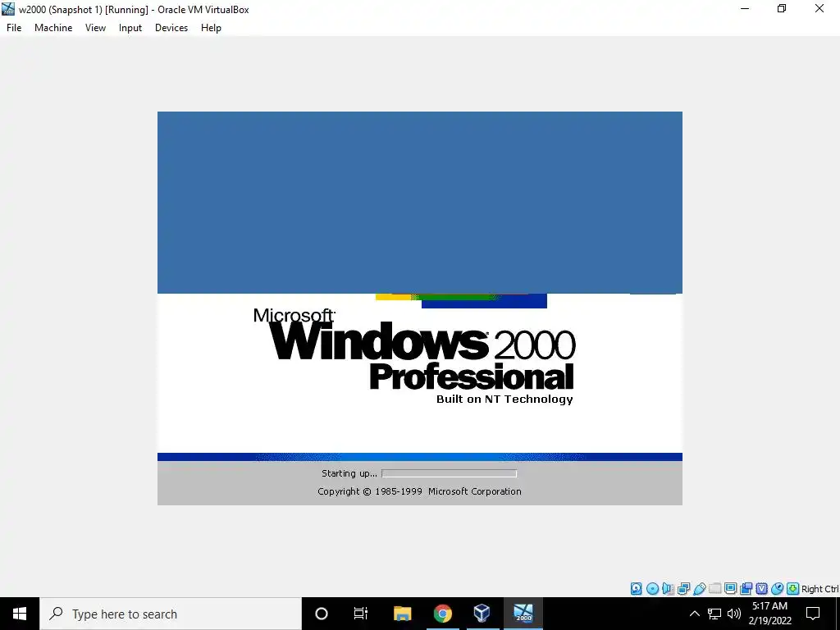Screen dimensions: 840x630
Task: Click the network icon in system tray
Action: coord(714,614)
